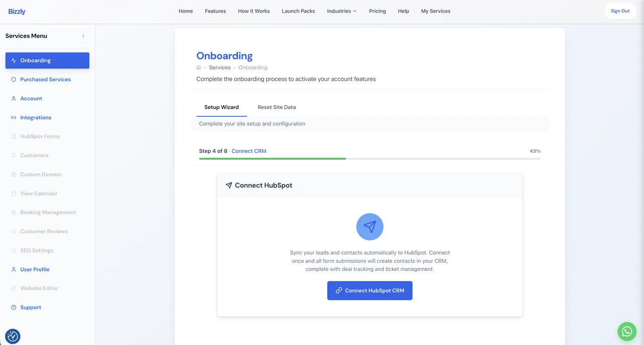Go to My Services

[x=436, y=11]
